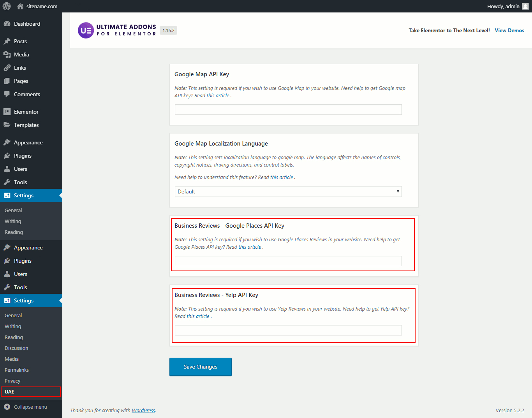Open General submenu just above Discussion group

pos(13,315)
